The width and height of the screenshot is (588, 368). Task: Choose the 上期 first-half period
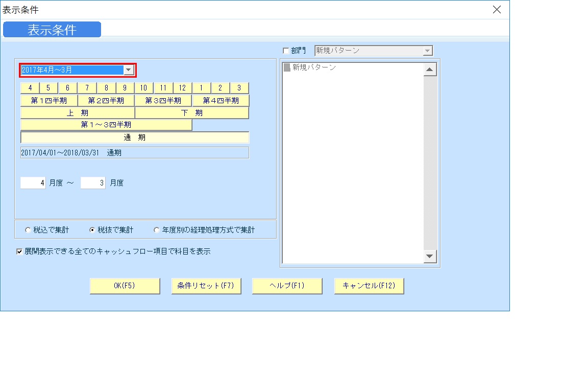pyautogui.click(x=77, y=112)
